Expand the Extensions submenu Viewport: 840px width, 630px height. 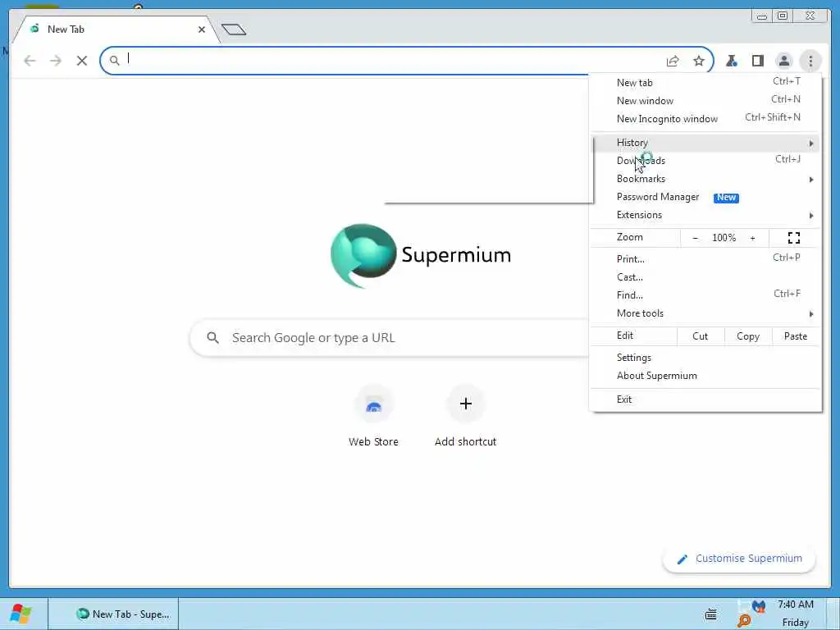(705, 215)
